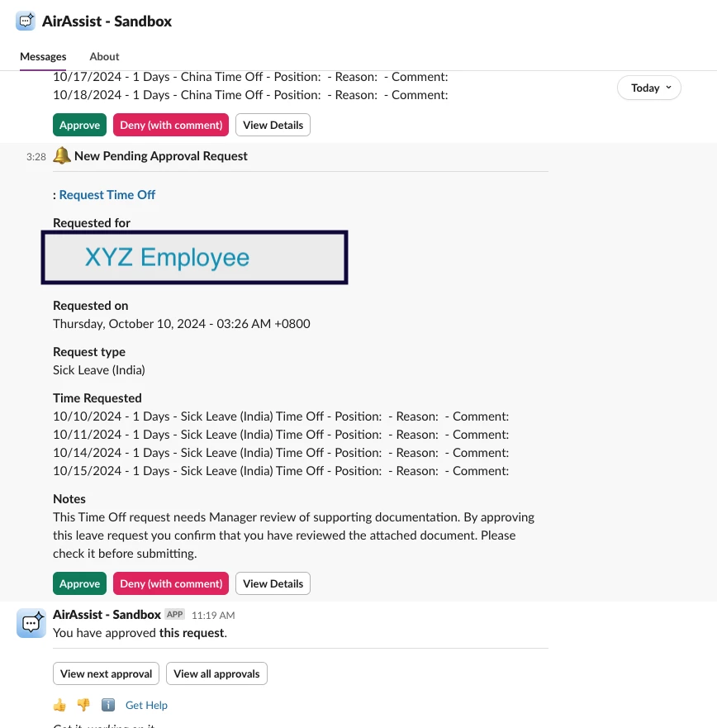The width and height of the screenshot is (717, 728).
Task: Open the Request Time Off link
Action: click(x=107, y=195)
